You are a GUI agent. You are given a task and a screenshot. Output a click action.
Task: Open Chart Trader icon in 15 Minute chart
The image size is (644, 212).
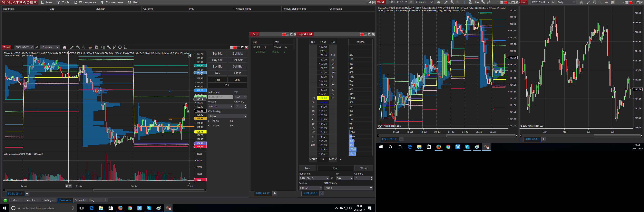103,47
